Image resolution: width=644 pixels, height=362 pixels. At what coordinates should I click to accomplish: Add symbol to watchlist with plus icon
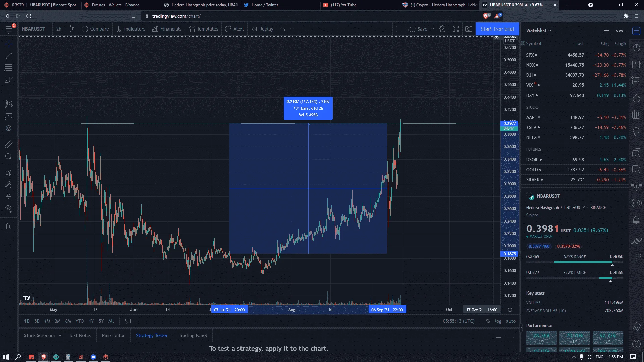607,31
